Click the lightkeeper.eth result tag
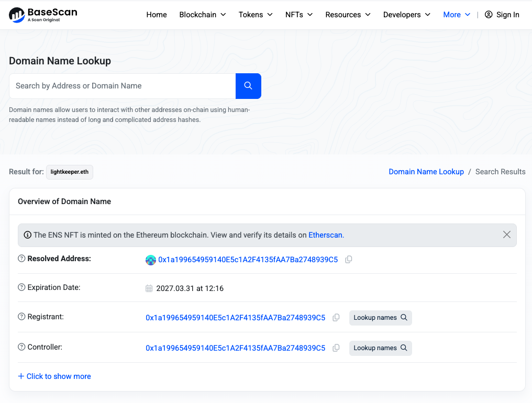Screen dimensions: 532x403 70,172
